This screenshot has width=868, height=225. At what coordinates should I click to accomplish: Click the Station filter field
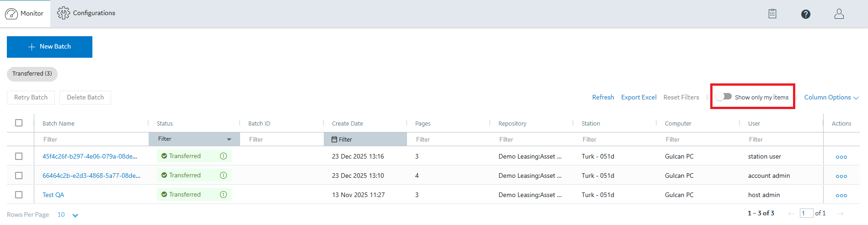click(615, 139)
